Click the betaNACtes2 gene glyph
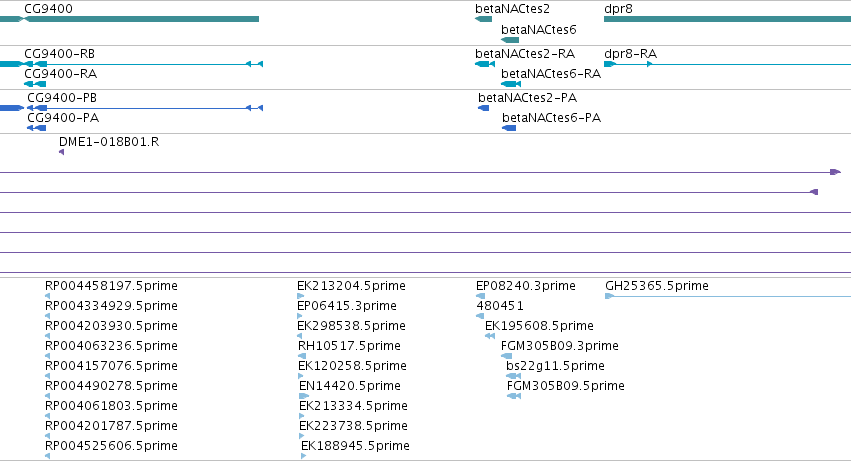The height and width of the screenshot is (461, 851). point(484,19)
